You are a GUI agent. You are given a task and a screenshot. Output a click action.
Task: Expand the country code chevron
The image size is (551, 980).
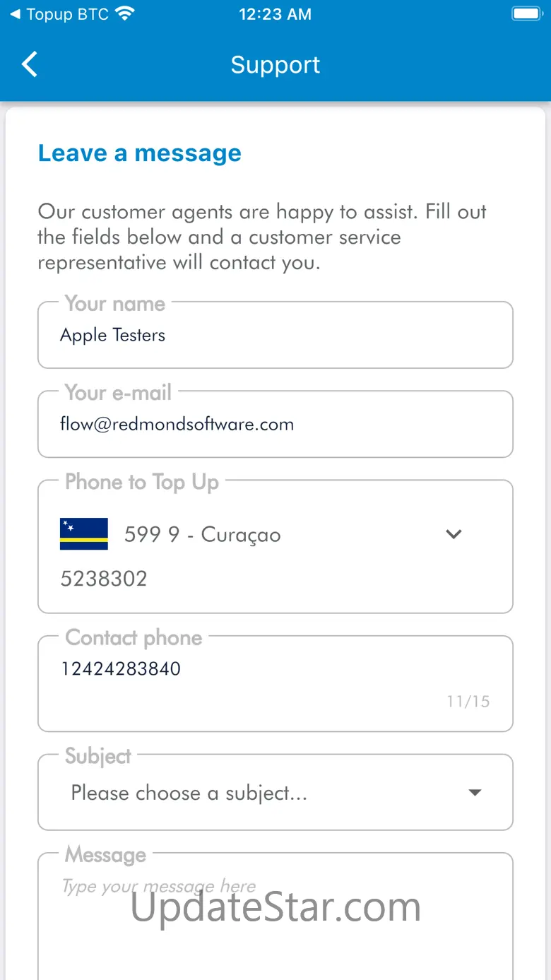tap(454, 534)
